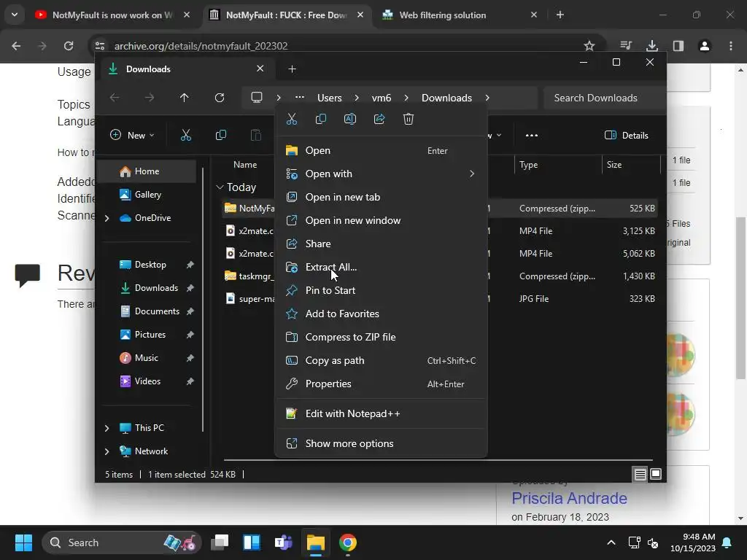Select Share menu entry
The image size is (747, 560).
pos(381,244)
